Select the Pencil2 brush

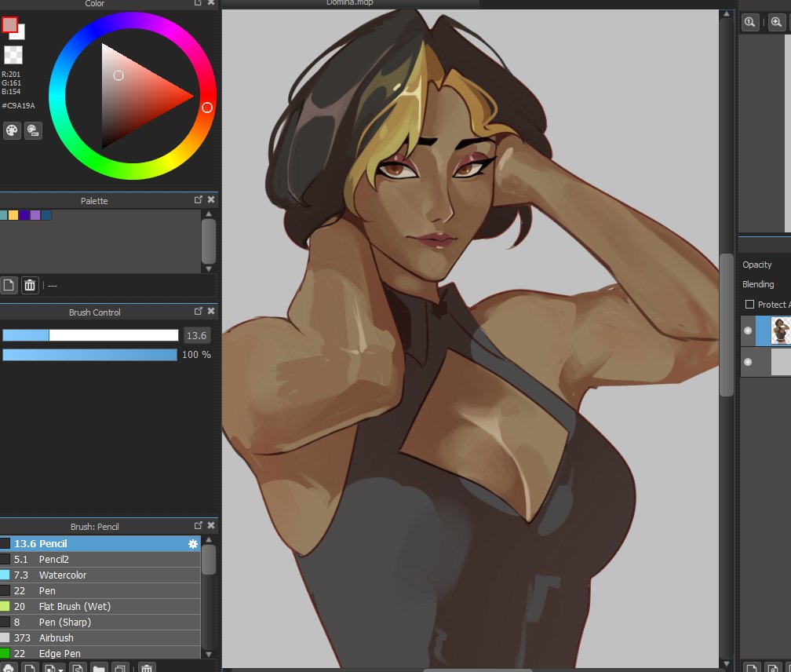coord(100,559)
